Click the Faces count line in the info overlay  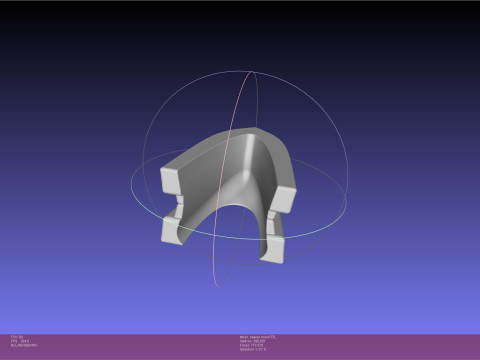[251, 345]
